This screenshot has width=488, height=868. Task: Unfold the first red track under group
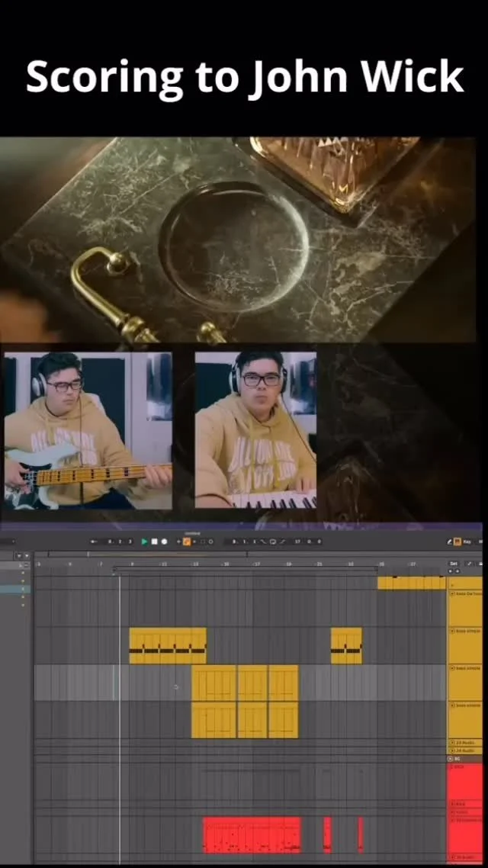pos(452,767)
